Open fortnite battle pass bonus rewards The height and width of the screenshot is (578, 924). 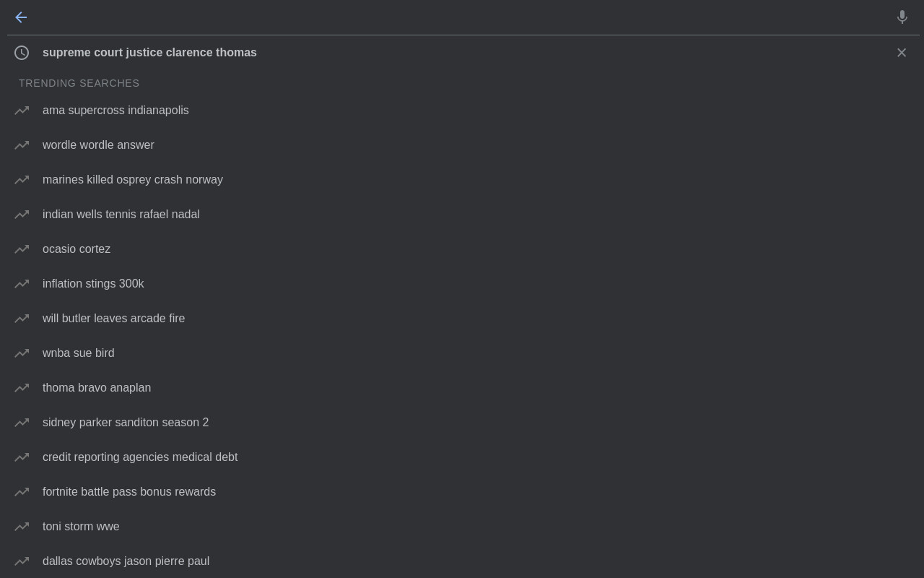462,492
